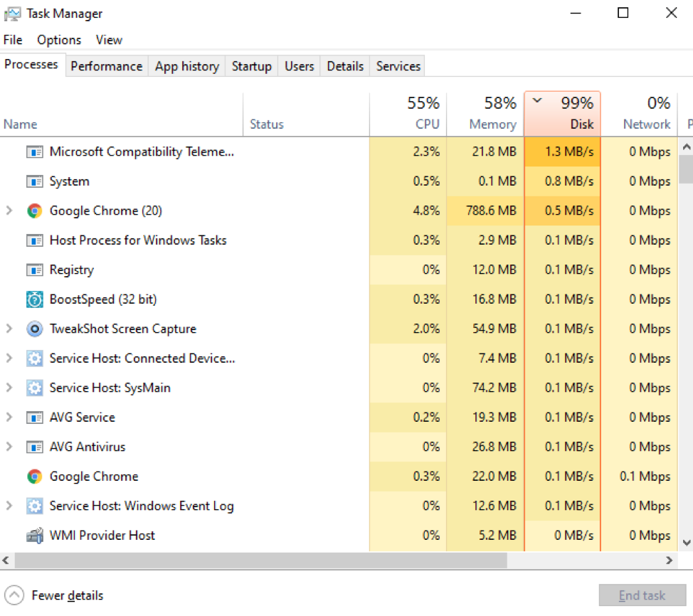Sort by the Memory column header
The width and height of the screenshot is (693, 616).
tap(485, 115)
